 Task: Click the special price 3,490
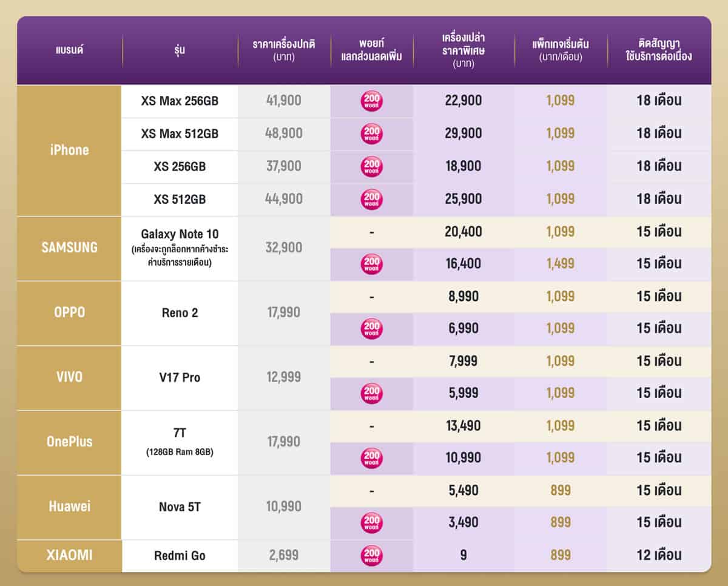coord(463,523)
